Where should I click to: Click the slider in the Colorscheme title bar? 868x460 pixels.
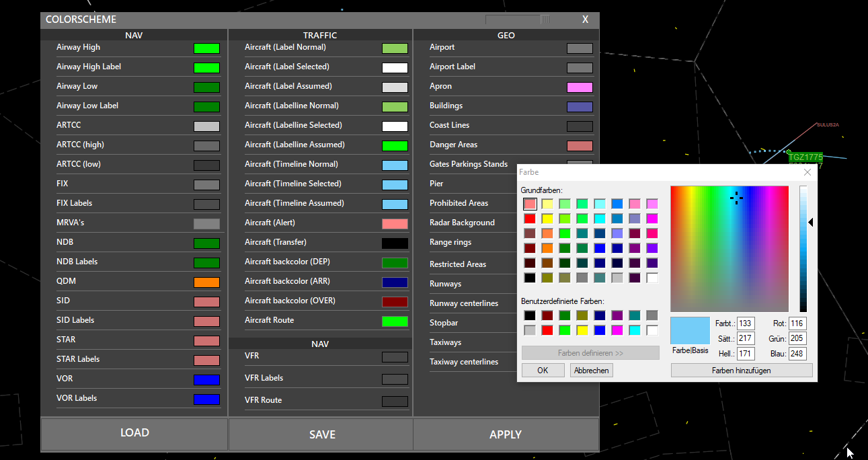point(545,20)
